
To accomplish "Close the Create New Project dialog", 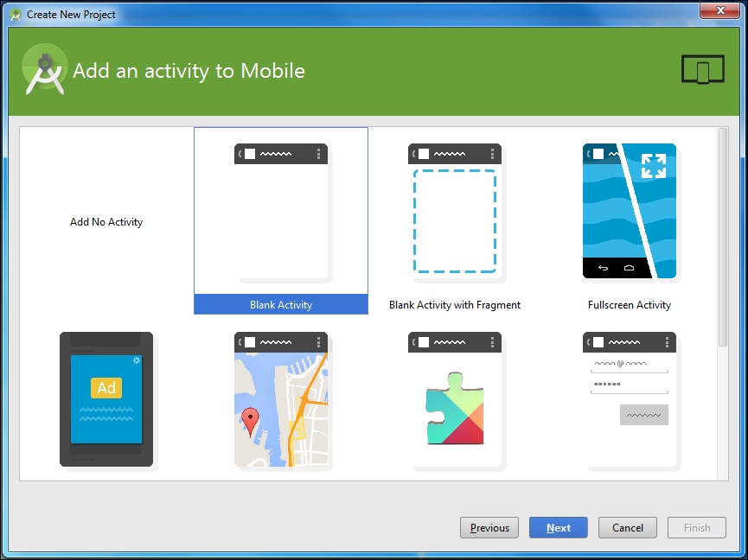I will (719, 10).
